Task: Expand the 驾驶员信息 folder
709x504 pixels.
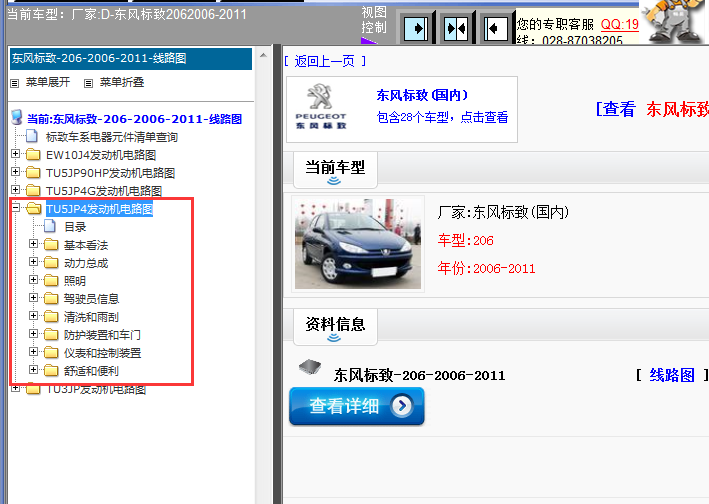Action: coord(33,297)
